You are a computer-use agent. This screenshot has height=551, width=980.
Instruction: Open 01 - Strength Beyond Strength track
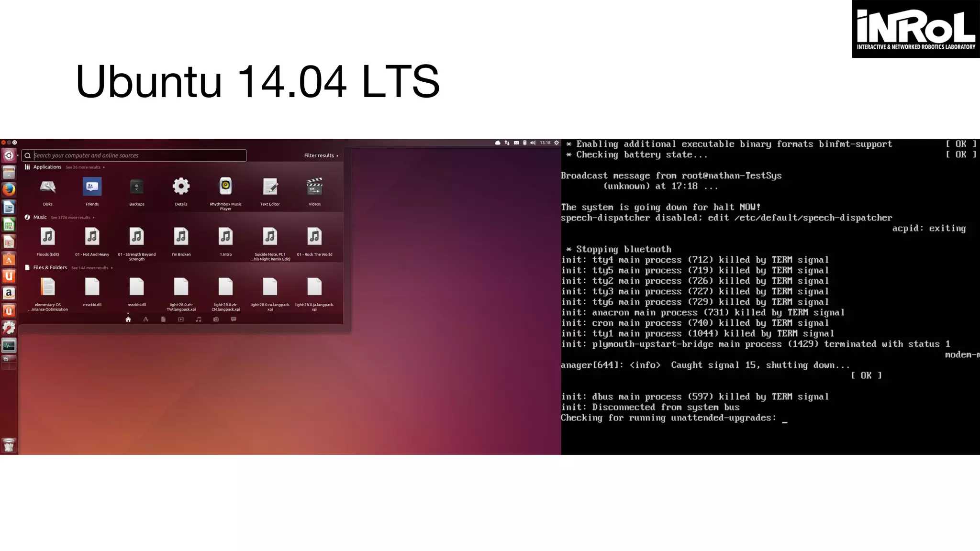point(136,244)
